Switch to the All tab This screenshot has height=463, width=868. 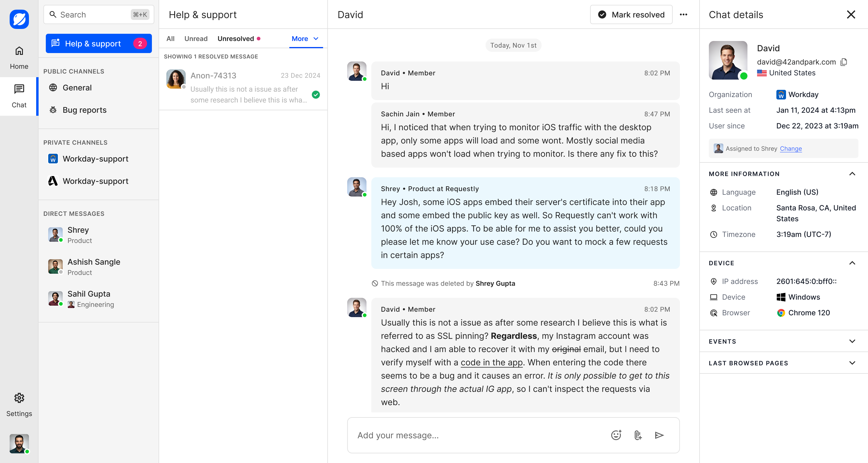point(171,39)
